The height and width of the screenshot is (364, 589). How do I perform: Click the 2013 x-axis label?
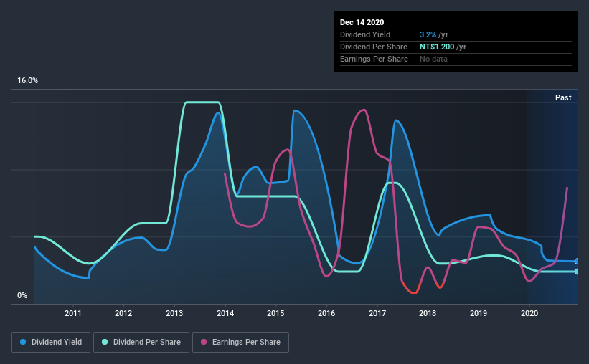click(x=174, y=313)
